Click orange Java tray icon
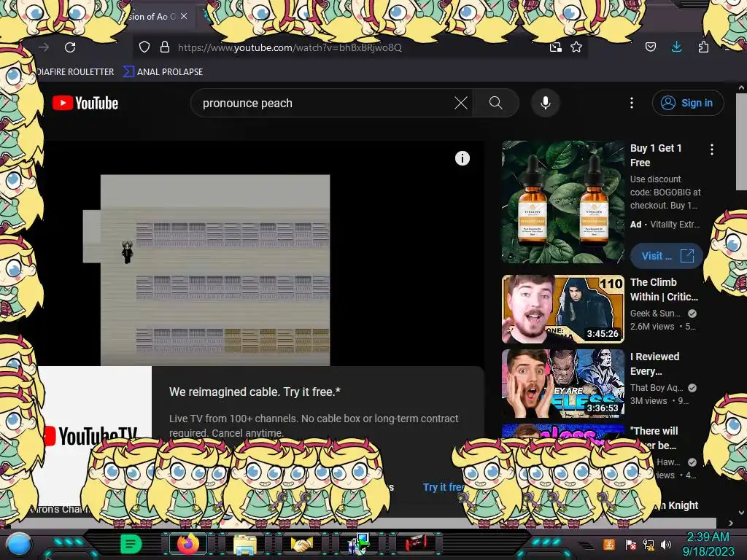The image size is (747, 560). pos(609,544)
